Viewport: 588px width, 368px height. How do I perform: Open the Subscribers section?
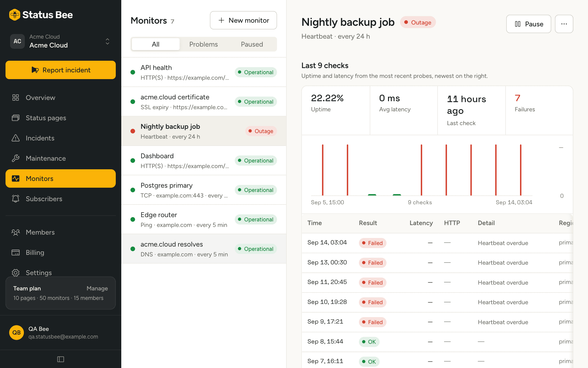61,199
